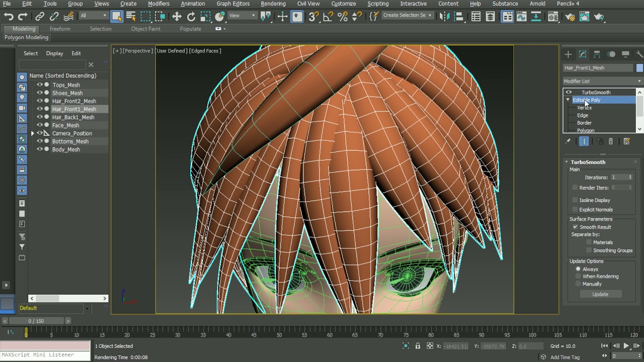
Task: Hide the Hair_Front2_Mesh object
Action: (40, 101)
